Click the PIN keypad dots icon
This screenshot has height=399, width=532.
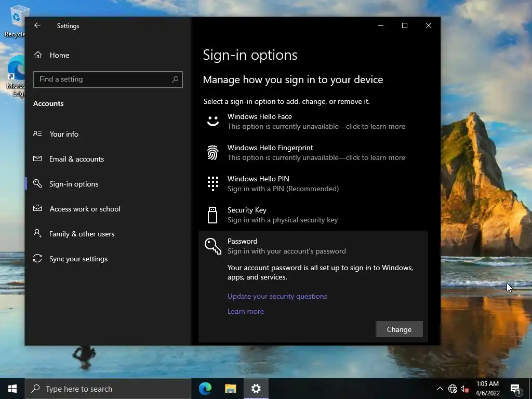tap(212, 183)
